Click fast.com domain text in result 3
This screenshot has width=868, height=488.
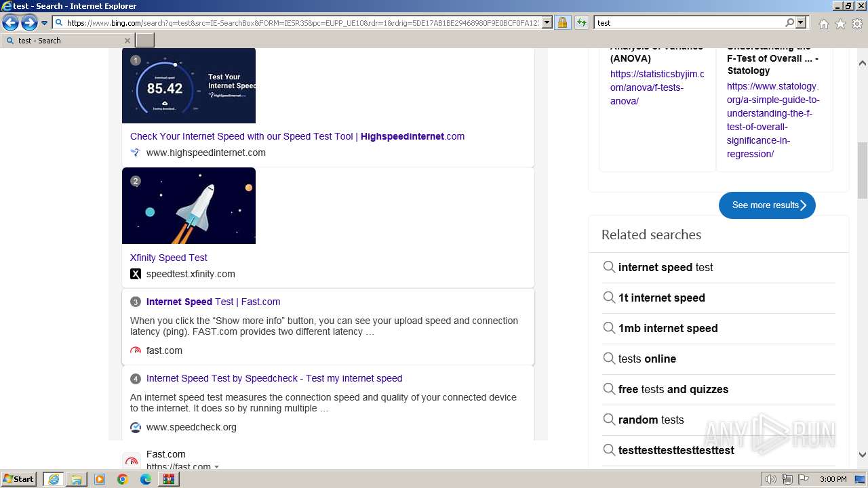tap(164, 350)
